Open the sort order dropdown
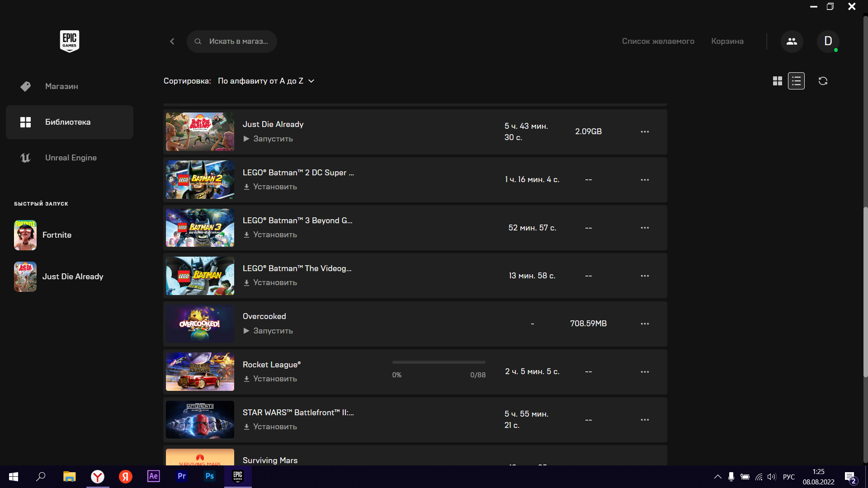This screenshot has width=868, height=488. [266, 81]
